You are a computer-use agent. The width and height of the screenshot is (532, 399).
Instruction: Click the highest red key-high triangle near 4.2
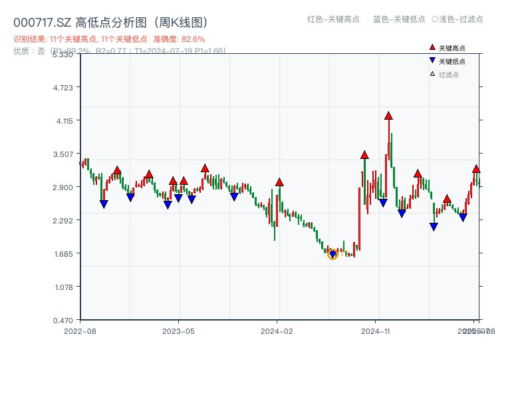coord(388,116)
